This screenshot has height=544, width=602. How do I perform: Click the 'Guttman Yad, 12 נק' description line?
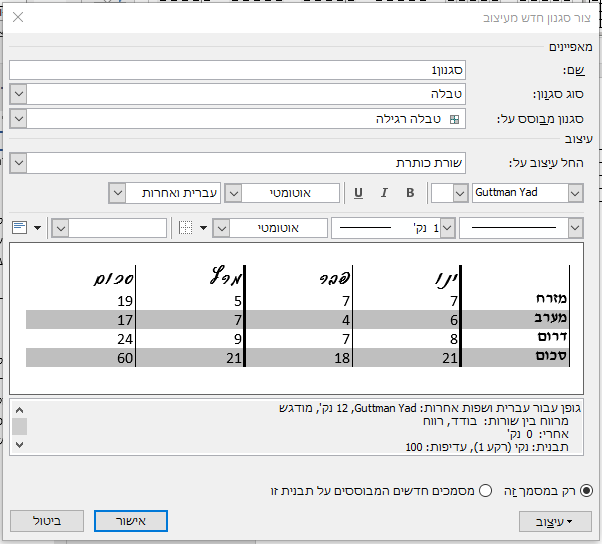click(430, 408)
